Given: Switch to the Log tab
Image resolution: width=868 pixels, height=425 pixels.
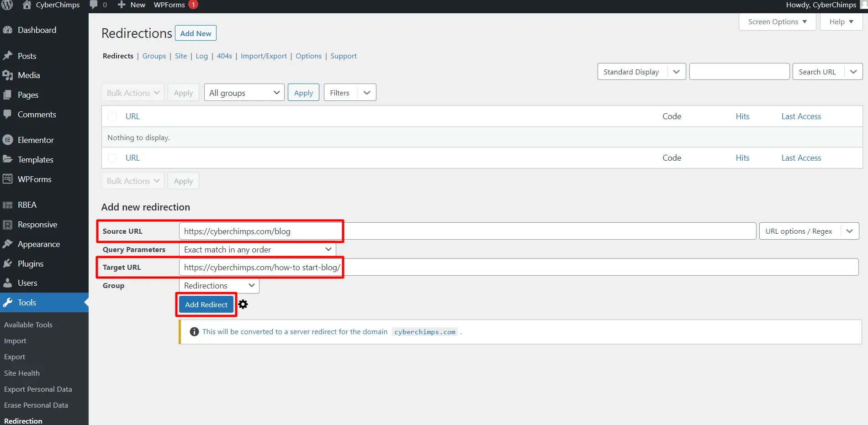Looking at the screenshot, I should (x=201, y=56).
